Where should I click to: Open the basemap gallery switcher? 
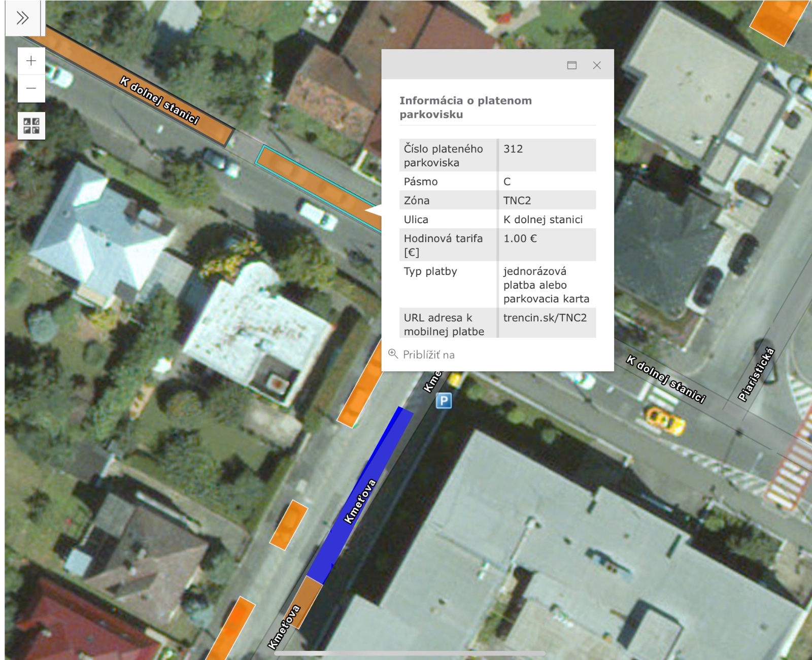(x=31, y=126)
